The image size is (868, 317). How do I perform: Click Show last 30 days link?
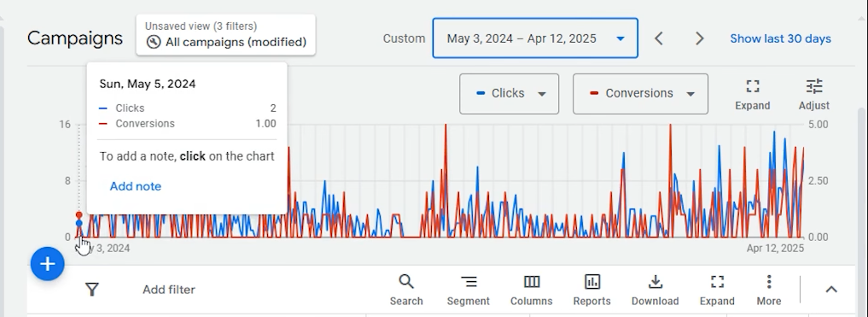point(780,38)
